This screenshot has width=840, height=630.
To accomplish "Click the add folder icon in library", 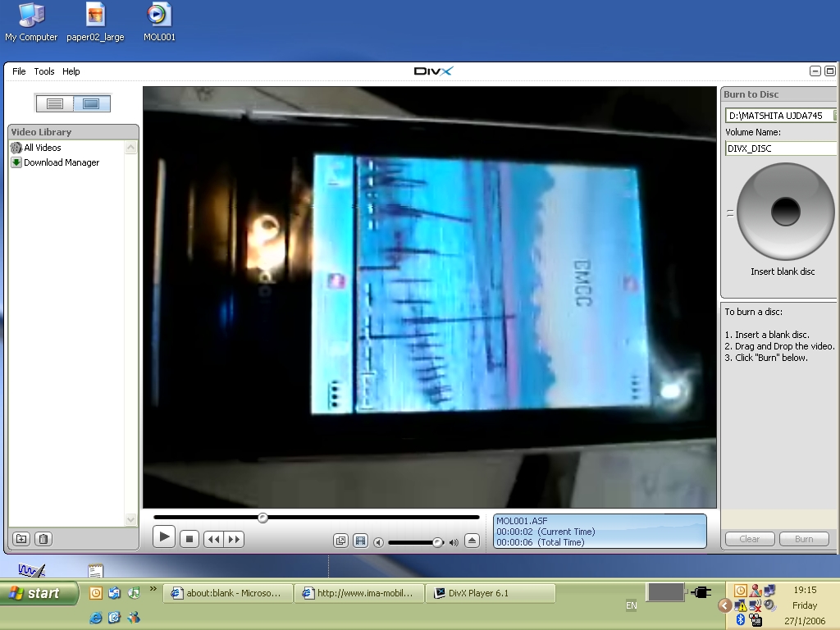I will click(x=22, y=539).
